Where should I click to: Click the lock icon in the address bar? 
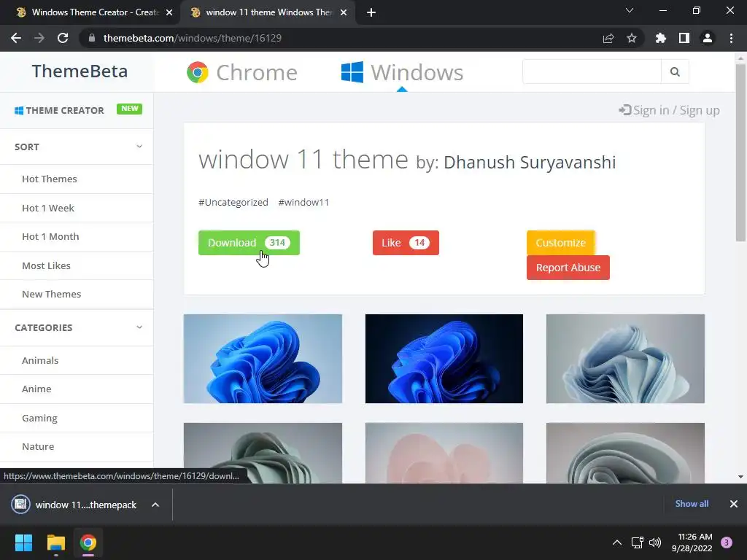[x=92, y=38]
